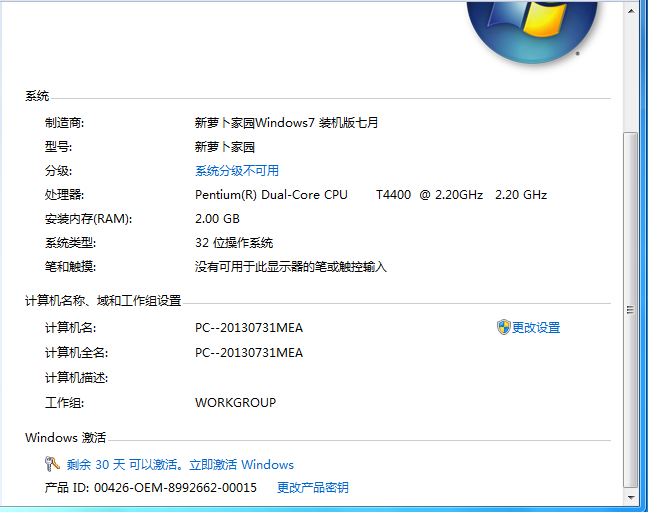Click the 系统类型 label
The width and height of the screenshot is (648, 512).
70,243
